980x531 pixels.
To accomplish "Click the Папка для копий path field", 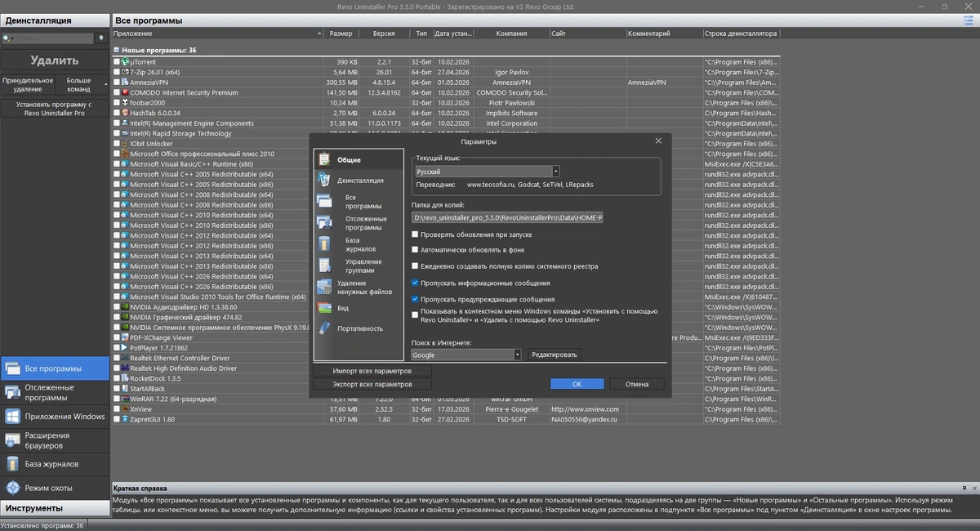I will pos(507,218).
